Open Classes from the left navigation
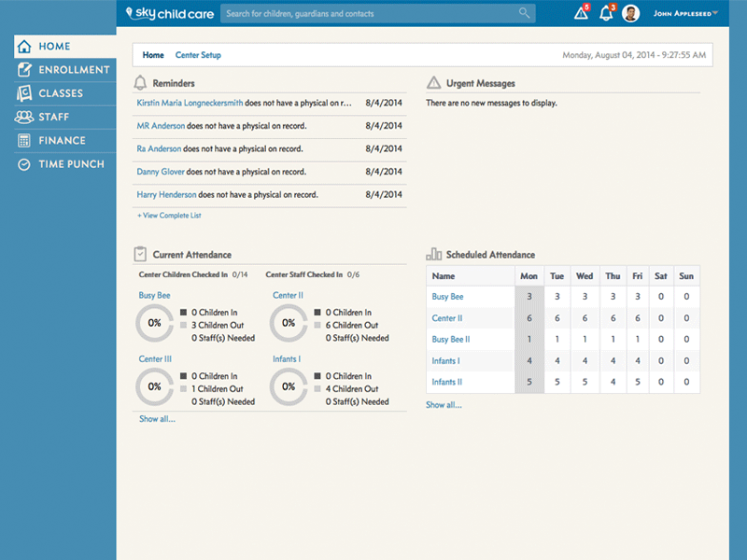Image resolution: width=747 pixels, height=560 pixels. point(25,92)
